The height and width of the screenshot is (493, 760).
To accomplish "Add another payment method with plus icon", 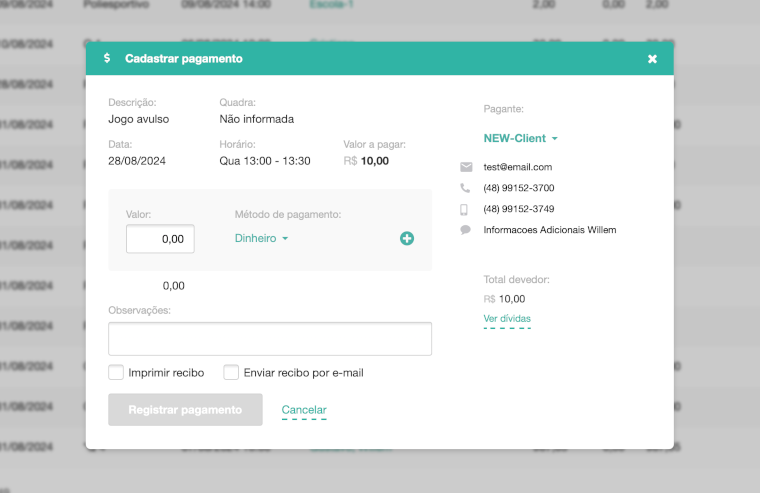I will tap(407, 239).
